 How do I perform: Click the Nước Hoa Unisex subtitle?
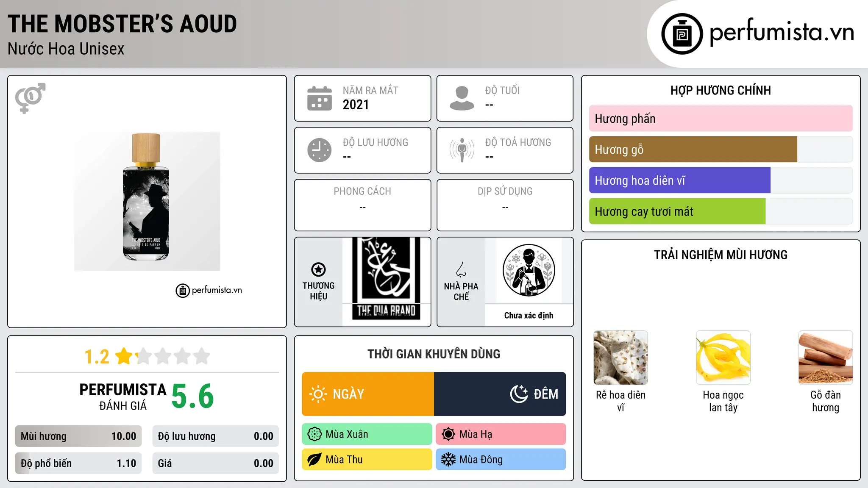click(x=66, y=49)
